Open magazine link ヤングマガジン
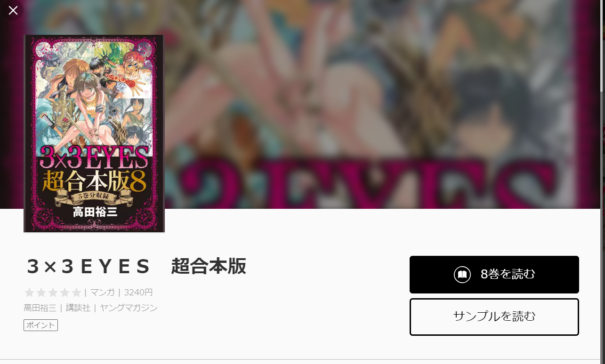Screen dimensions: 605x364 click(x=129, y=308)
